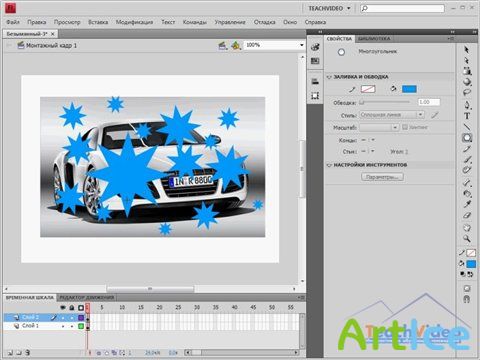Switch to the Библиотека tab

[x=374, y=39]
